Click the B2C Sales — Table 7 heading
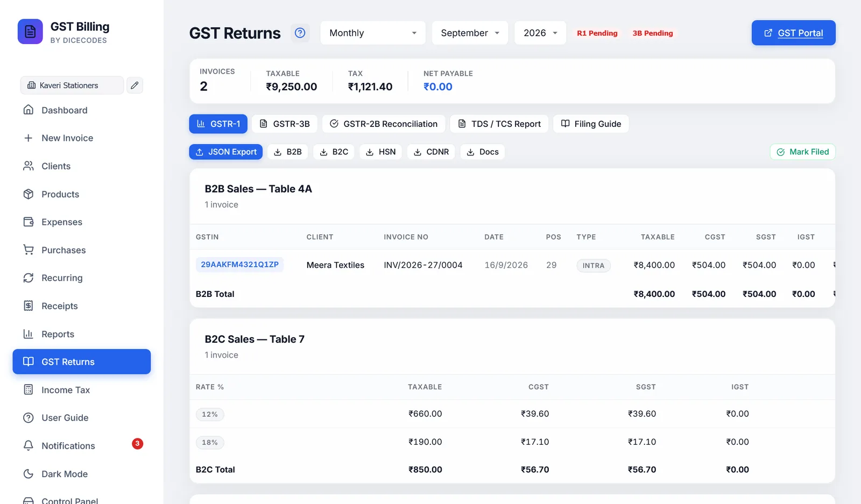Screen dimensions: 861x504 (x=255, y=339)
